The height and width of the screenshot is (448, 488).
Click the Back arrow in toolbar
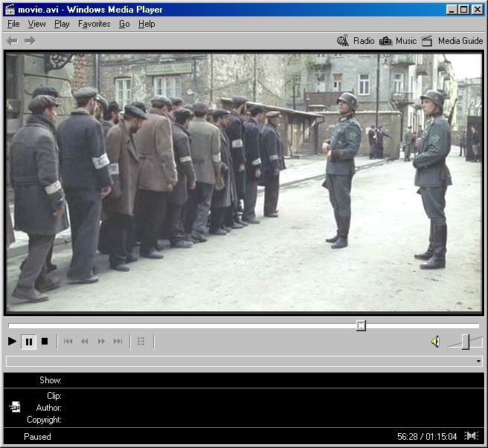[12, 41]
